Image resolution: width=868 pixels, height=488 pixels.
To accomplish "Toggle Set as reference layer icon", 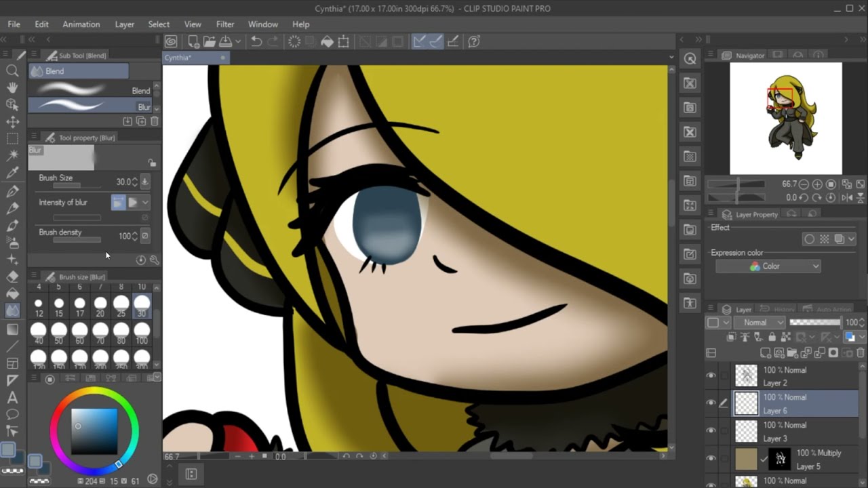I will point(745,338).
